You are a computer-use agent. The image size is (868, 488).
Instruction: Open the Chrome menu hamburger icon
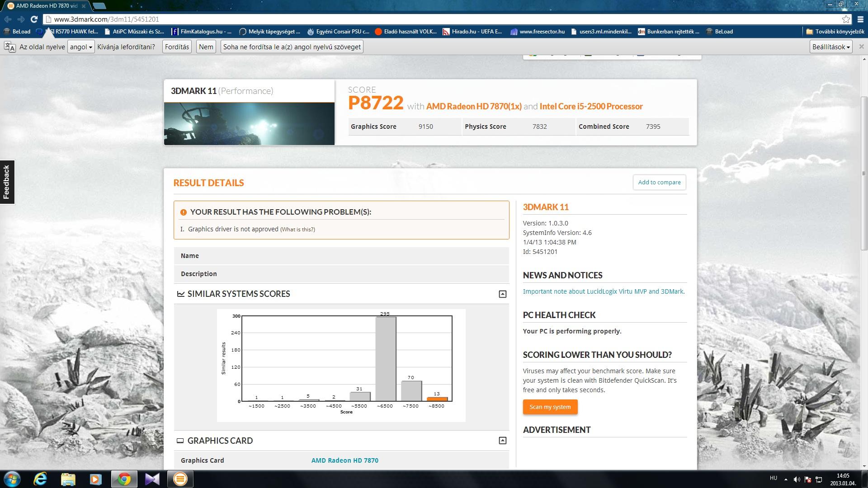(x=860, y=19)
